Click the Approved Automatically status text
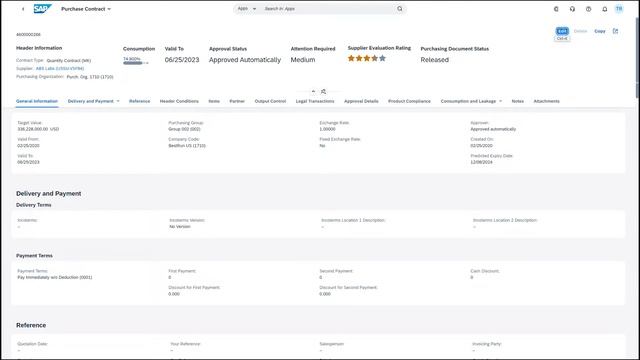 [245, 60]
